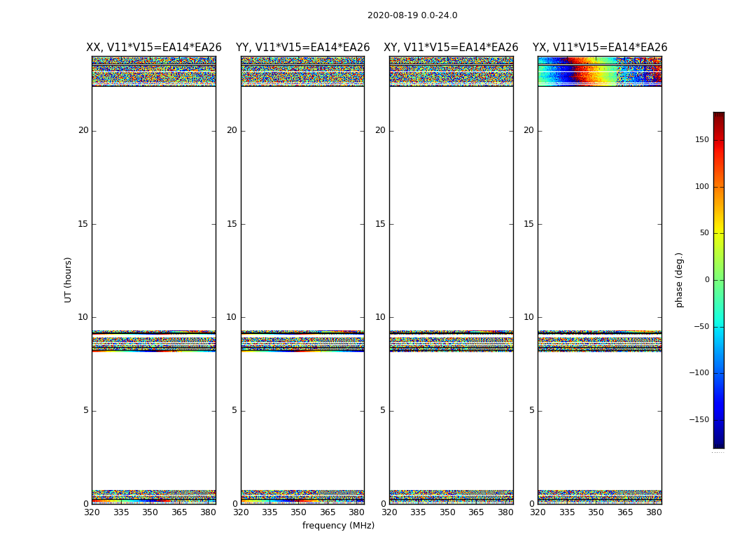Viewport: 735px width, 560px height.
Task: Click the YY panel y-axis tick label 20
Action: pos(232,130)
